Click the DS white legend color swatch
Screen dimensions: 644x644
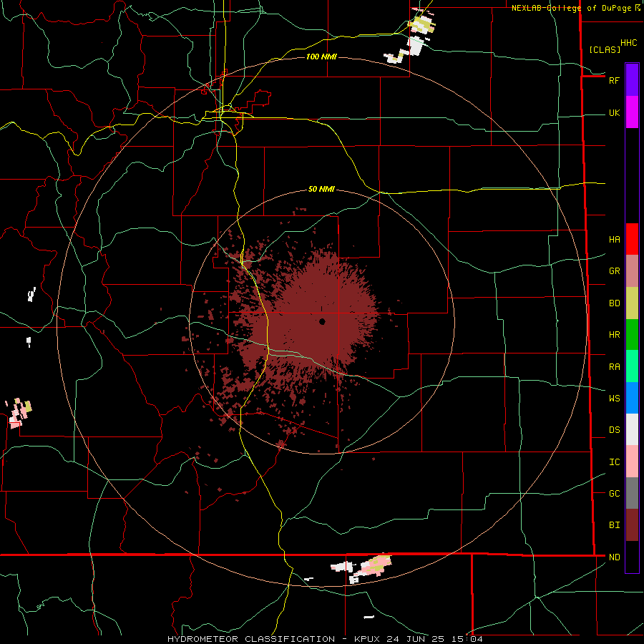(x=632, y=429)
